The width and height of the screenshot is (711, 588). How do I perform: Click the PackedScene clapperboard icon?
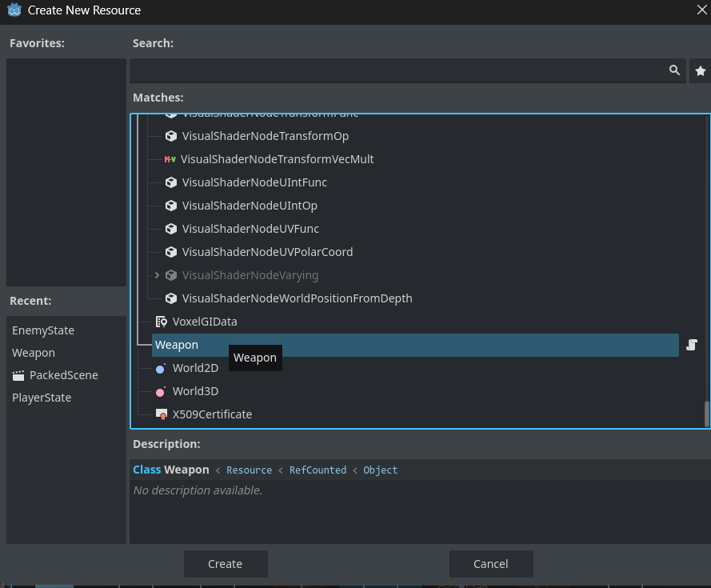pyautogui.click(x=18, y=375)
